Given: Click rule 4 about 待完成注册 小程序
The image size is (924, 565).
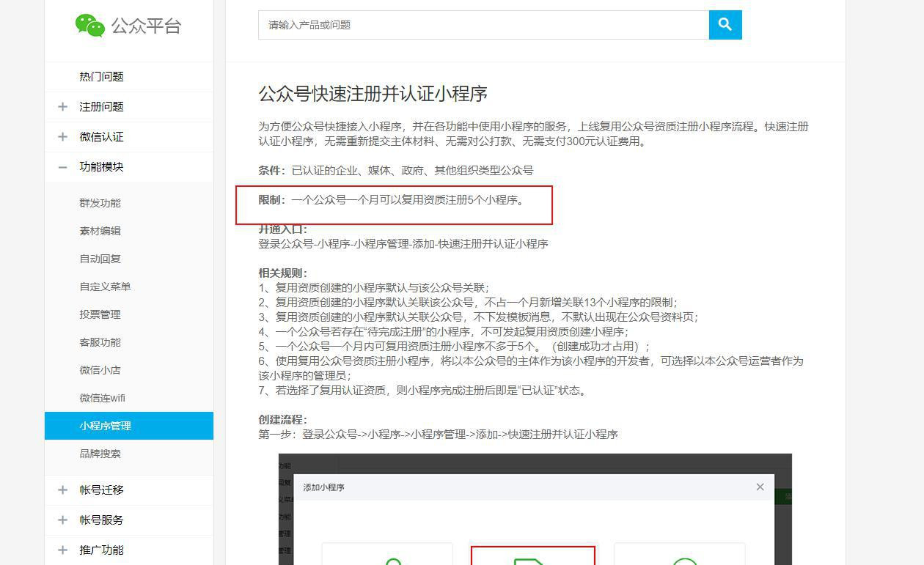Looking at the screenshot, I should pyautogui.click(x=444, y=332).
